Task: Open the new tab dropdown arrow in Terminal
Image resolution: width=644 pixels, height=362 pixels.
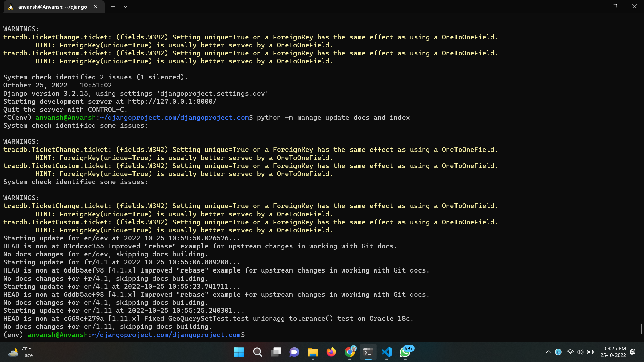Action: pos(125,7)
